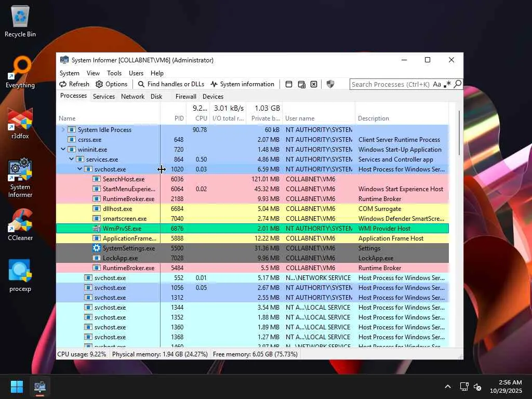Click the SystemSettings.exe gear icon
The height and width of the screenshot is (399, 532).
pos(96,248)
